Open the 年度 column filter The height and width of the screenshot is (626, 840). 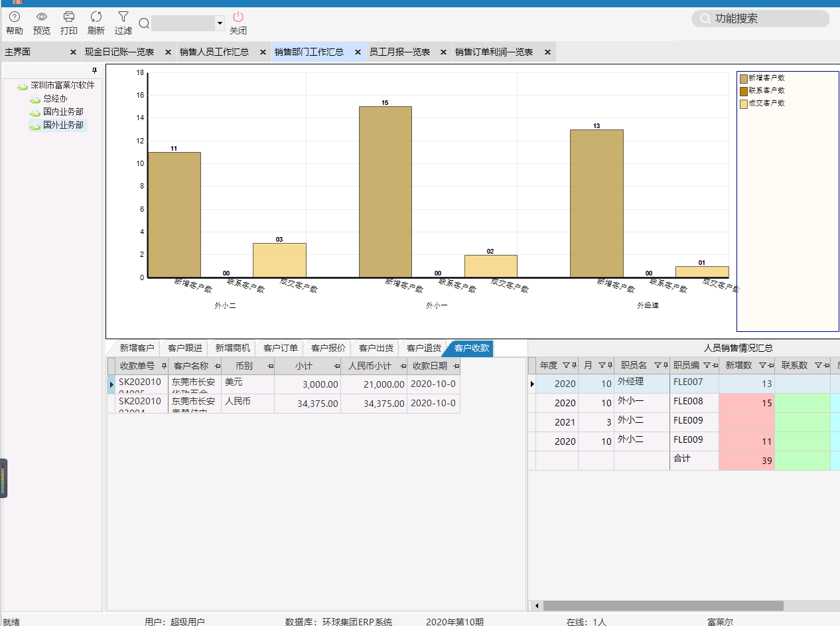tap(565, 366)
